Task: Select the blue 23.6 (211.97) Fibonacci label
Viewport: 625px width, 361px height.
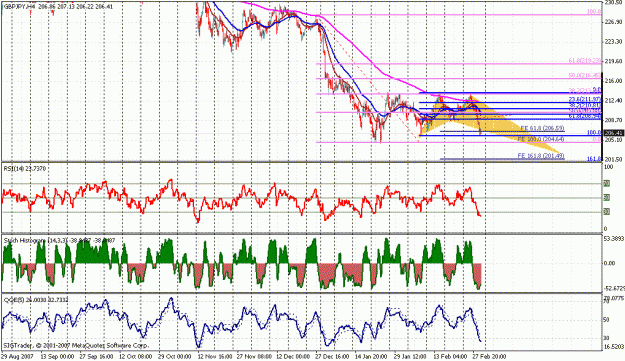Action: click(585, 99)
